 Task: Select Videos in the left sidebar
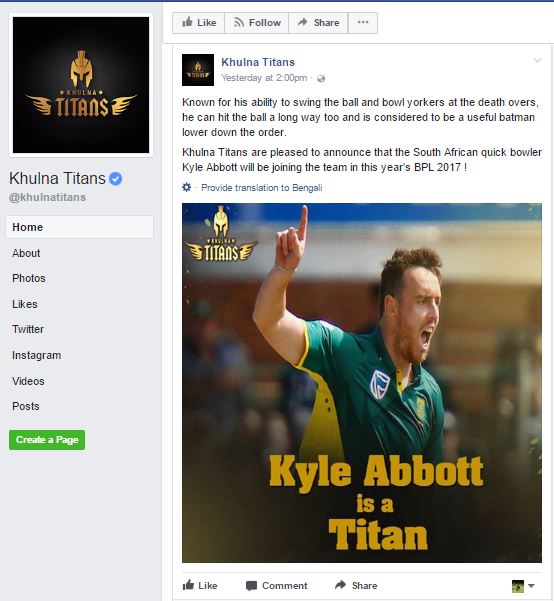tap(28, 381)
